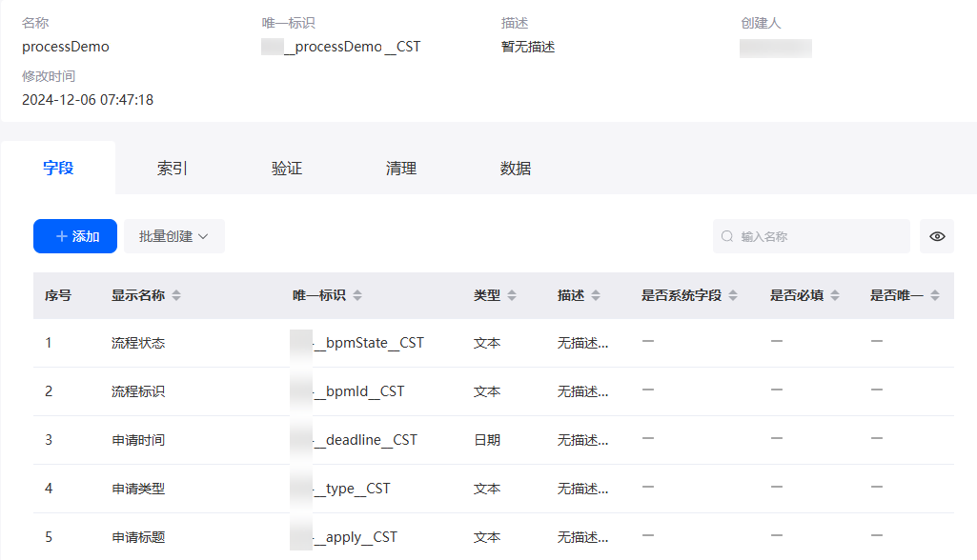Sort by 是否系统字段 column arrows
Viewport: 977px width, 560px height.
click(733, 295)
